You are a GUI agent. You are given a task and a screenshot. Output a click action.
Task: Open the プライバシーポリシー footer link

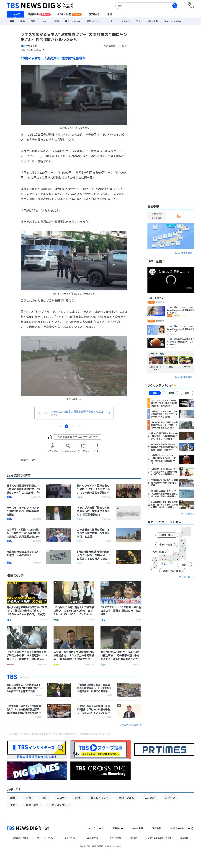46,838
